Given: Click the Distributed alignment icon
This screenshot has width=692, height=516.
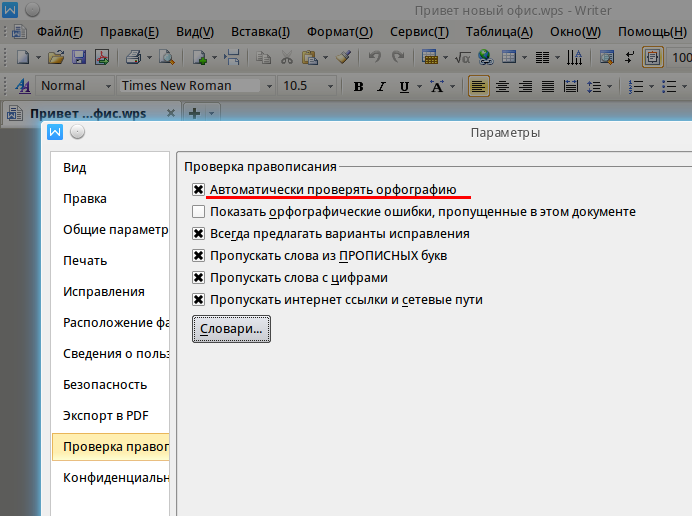Looking at the screenshot, I should 571,87.
